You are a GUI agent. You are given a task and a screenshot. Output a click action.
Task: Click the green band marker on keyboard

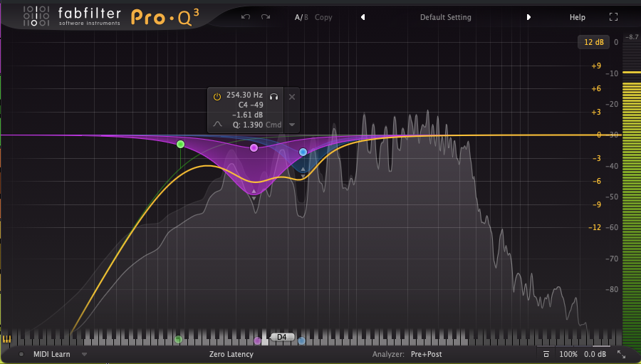click(x=178, y=340)
